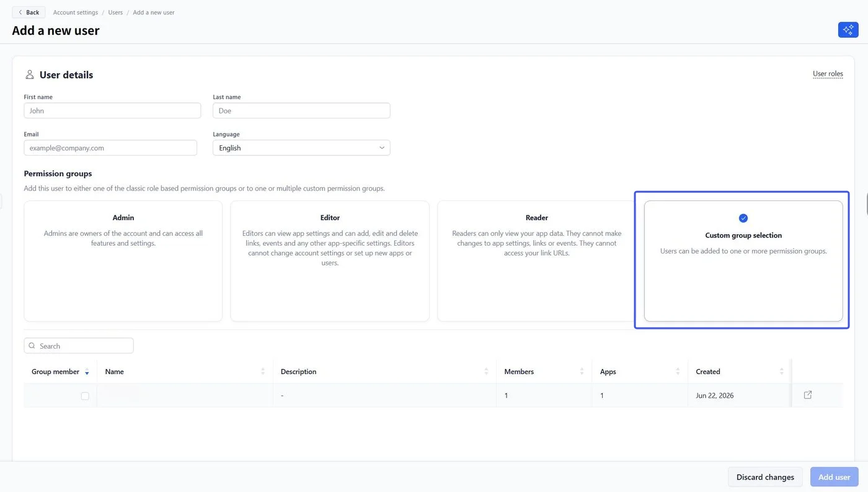Click into the Email field
Viewport: 868px width, 492px height.
pos(110,148)
